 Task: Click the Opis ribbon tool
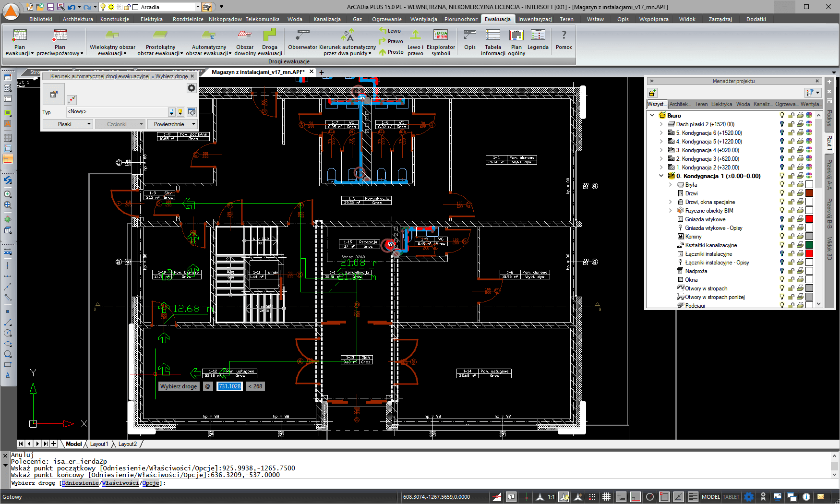[470, 39]
